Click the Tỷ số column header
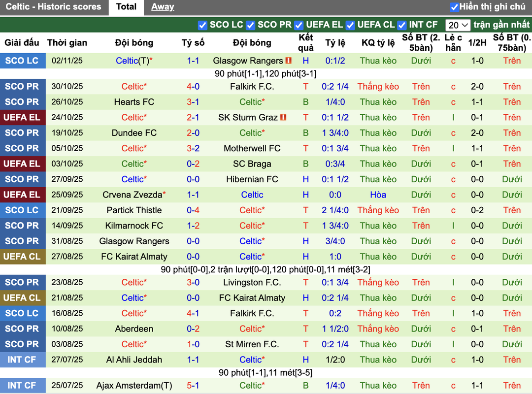 (x=193, y=43)
